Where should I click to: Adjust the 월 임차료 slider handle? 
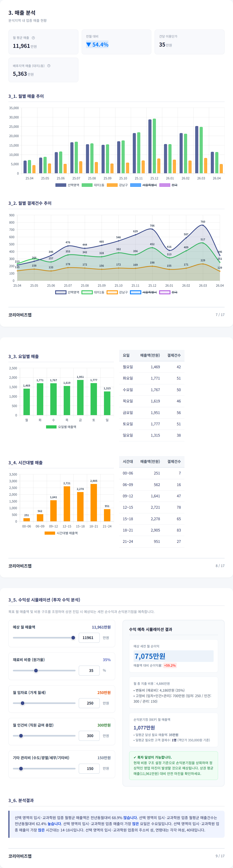pos(23,703)
